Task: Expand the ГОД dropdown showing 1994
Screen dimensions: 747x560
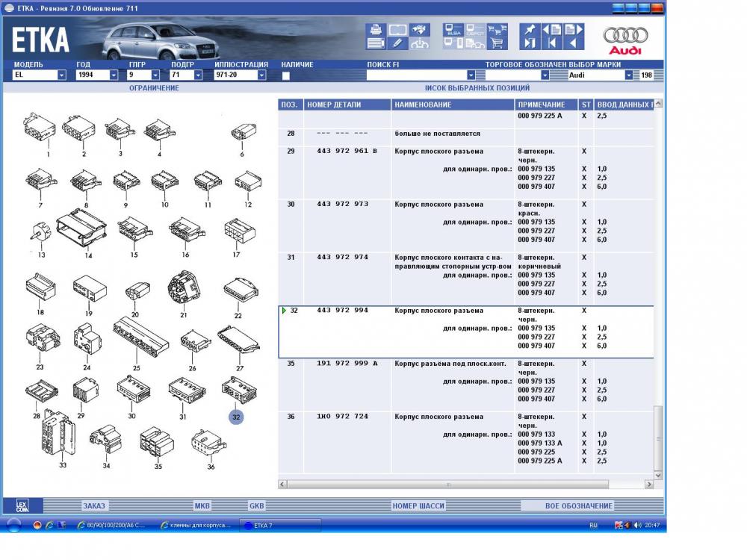Action: point(114,75)
